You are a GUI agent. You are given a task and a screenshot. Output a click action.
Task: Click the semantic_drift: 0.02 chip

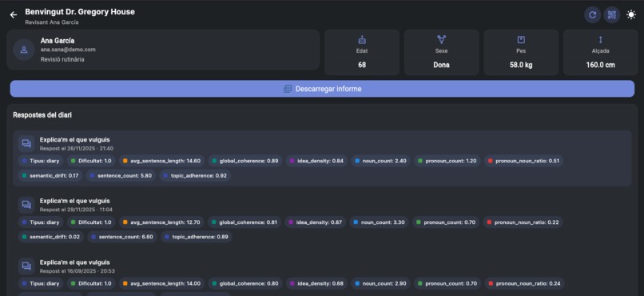(x=51, y=237)
